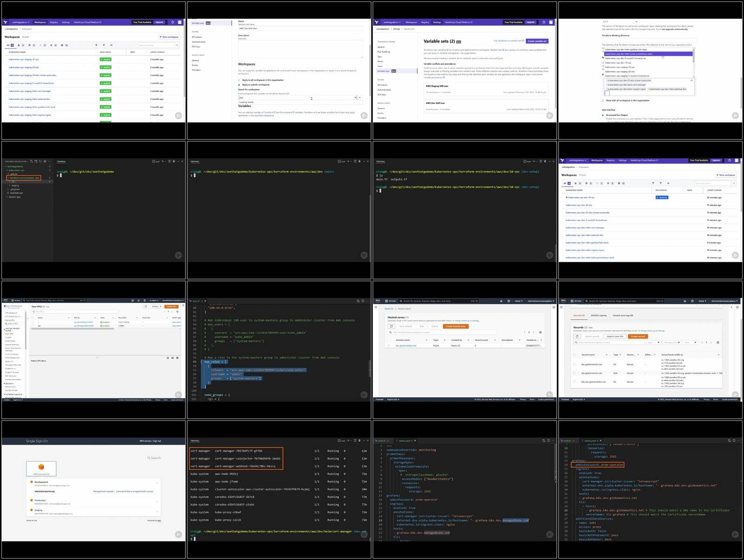744x560 pixels.
Task: Select the dev.globomantics.net NS record checkbox
Action: 575,364
